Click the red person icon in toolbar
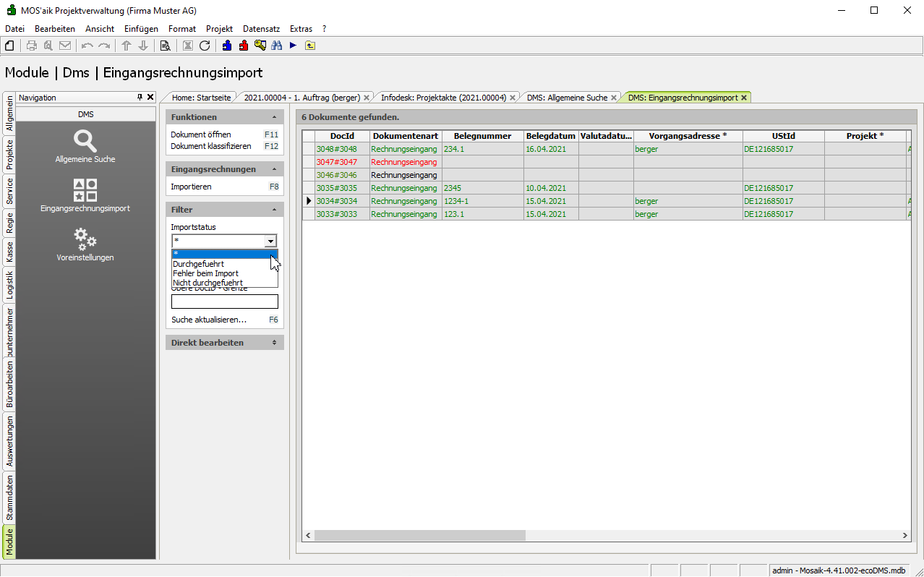The image size is (924, 577). [x=244, y=46]
